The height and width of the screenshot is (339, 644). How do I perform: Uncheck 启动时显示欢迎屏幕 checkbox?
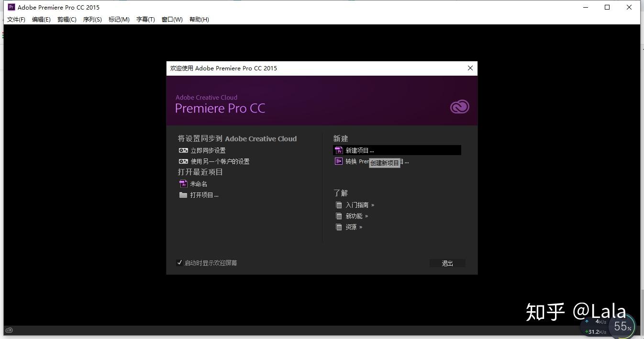tap(179, 262)
